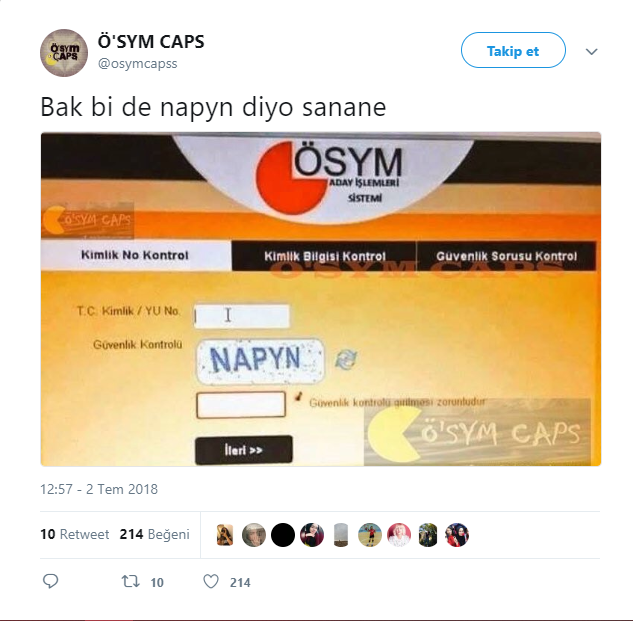Open the tweet timestamp 12:57 - 2 Tem 2018
Screen dimensions: 633x621
pos(99,489)
